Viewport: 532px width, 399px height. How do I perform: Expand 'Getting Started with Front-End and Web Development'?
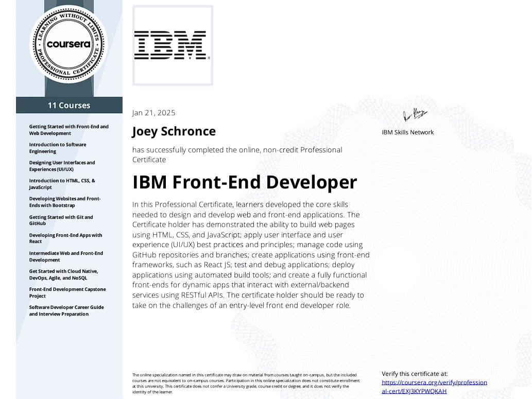pos(68,130)
